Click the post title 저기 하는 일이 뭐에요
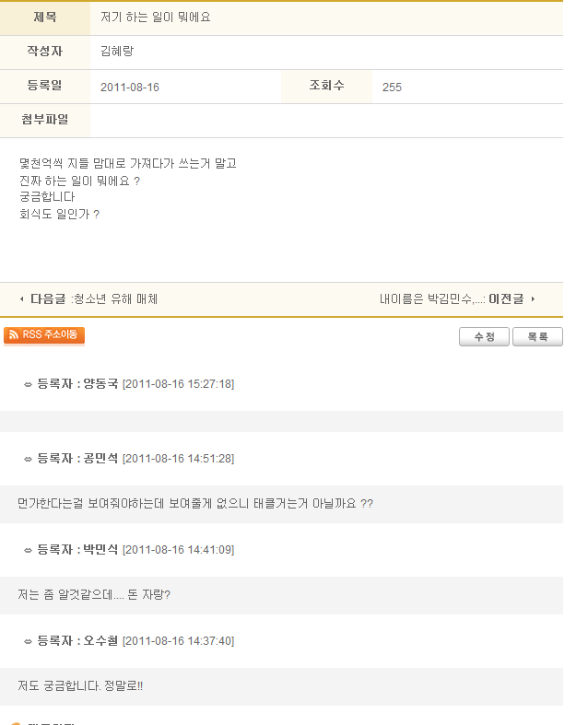Image resolution: width=588 pixels, height=725 pixels. coord(156,18)
